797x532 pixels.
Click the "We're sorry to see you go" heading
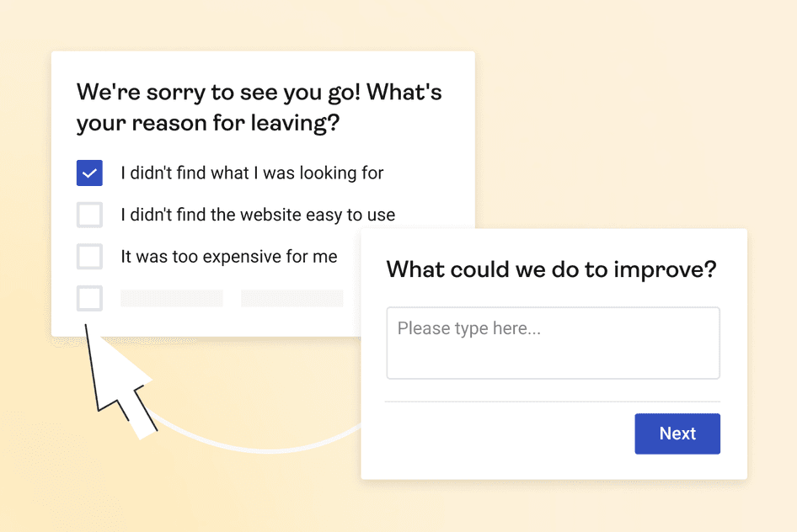[259, 107]
